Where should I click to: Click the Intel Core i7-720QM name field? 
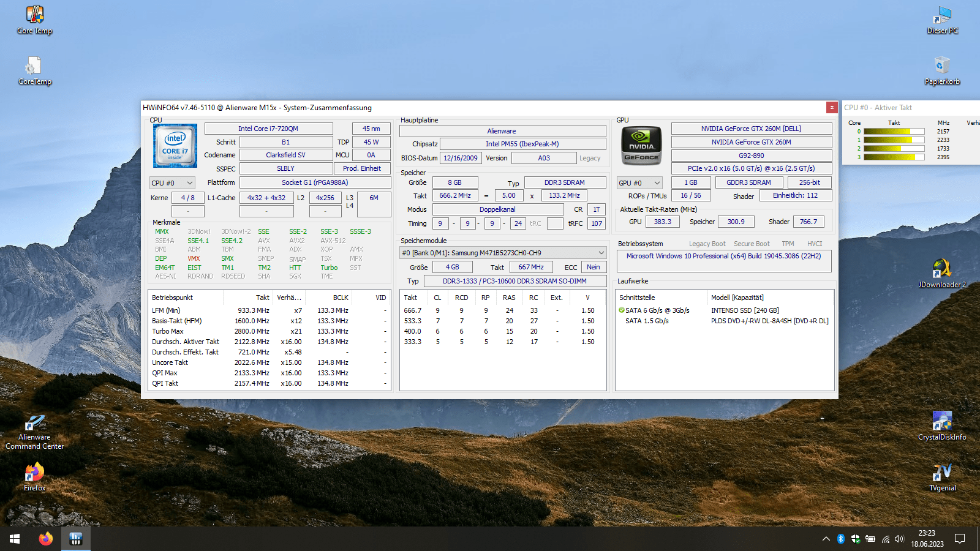click(x=268, y=129)
